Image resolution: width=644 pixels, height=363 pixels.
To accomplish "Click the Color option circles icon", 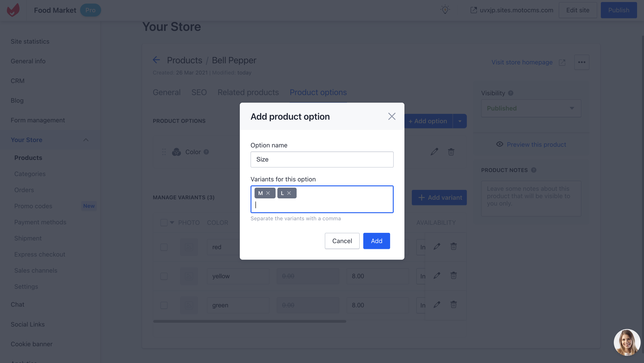I will click(176, 152).
